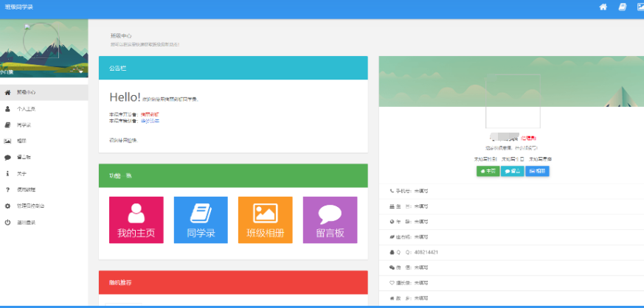Open the orange 班级相册 tile

point(265,220)
